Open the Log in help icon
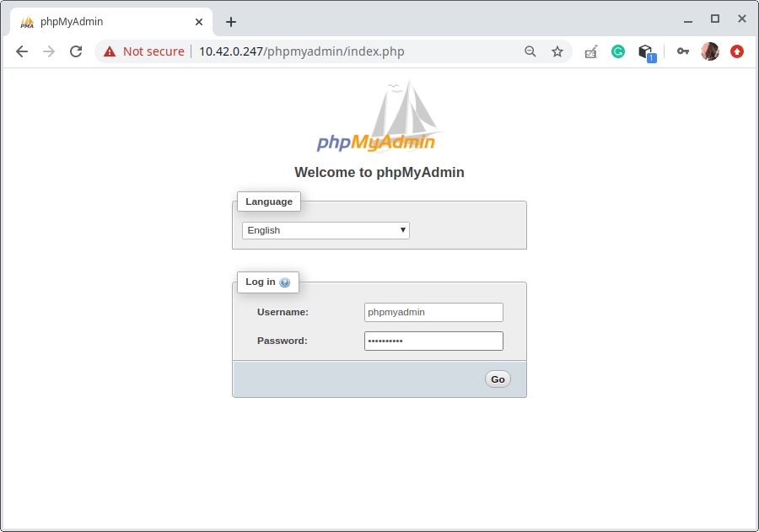Image resolution: width=759 pixels, height=532 pixels. (285, 282)
